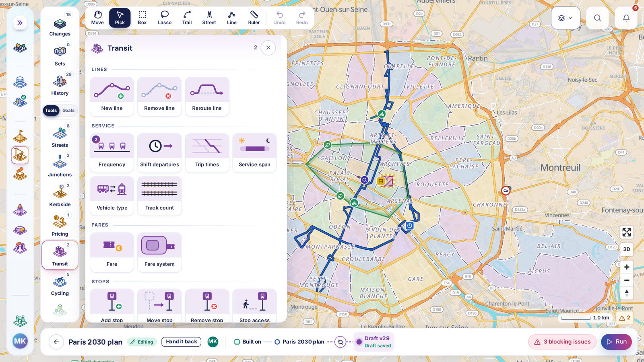Activate the Lasso tool
The image size is (644, 362).
point(165,18)
